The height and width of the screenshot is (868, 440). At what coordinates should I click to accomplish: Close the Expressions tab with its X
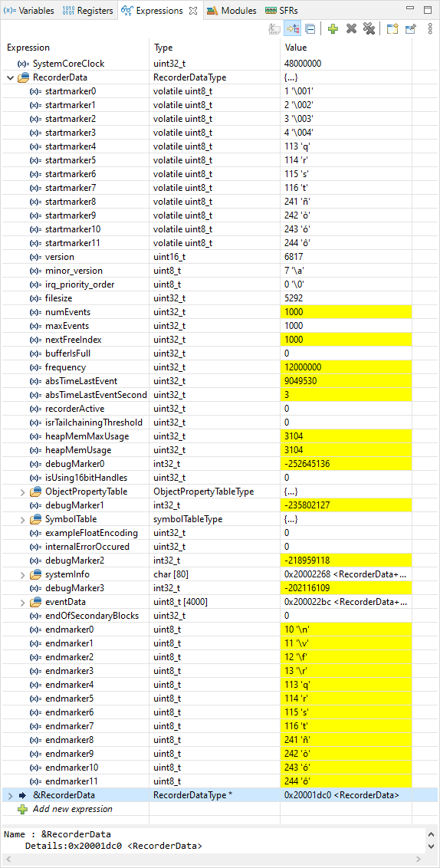tap(192, 11)
